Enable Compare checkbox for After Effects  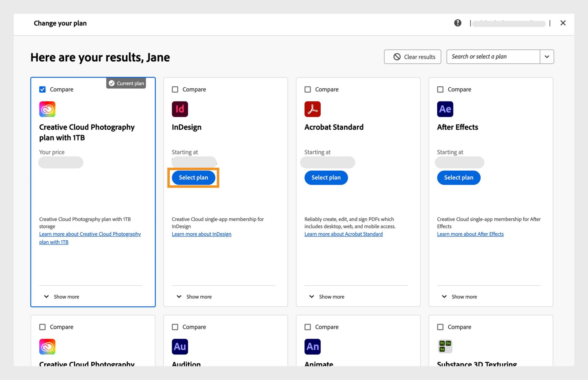click(440, 89)
